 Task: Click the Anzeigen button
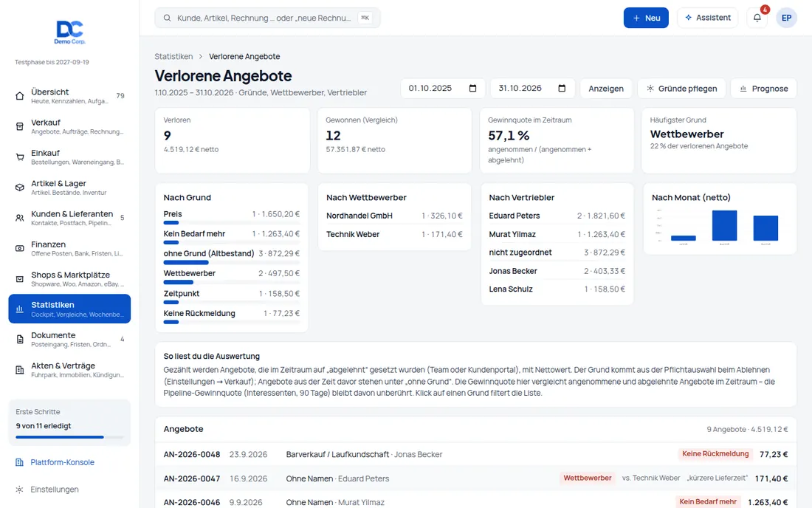tap(606, 89)
